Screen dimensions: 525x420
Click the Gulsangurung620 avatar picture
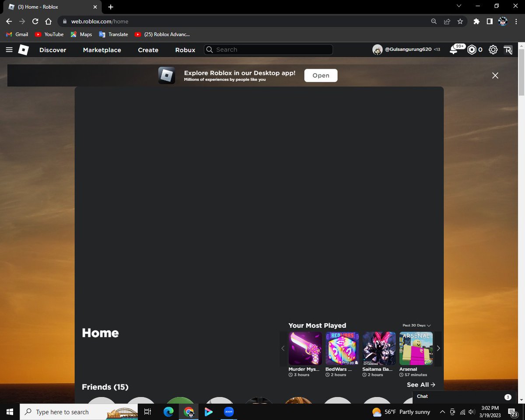[378, 50]
